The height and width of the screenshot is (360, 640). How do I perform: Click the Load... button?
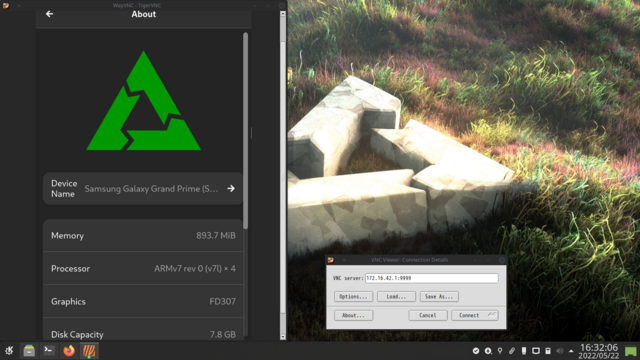pyautogui.click(x=396, y=297)
